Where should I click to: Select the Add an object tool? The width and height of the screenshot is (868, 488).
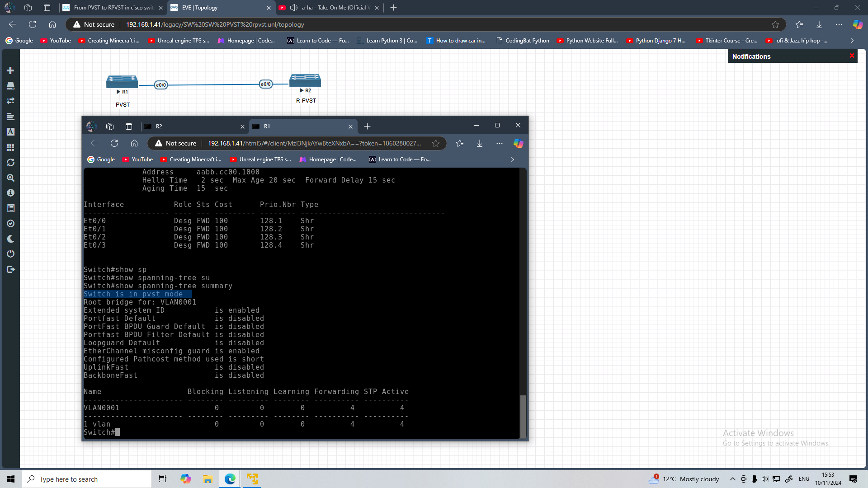click(x=10, y=70)
